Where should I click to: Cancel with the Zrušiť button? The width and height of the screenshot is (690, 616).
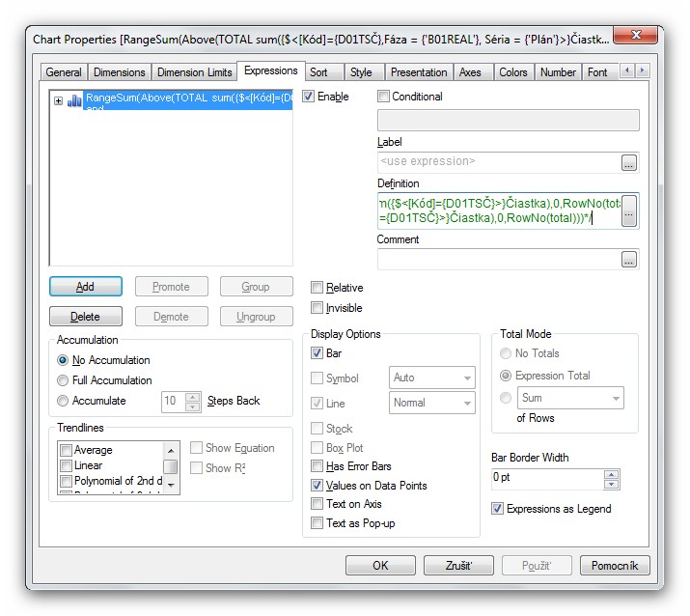pos(458,565)
